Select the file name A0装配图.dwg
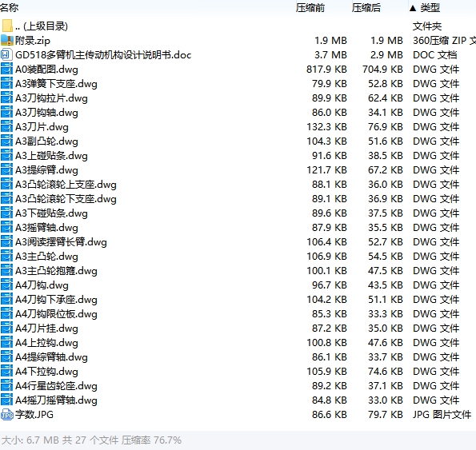The image size is (476, 450). [46, 70]
